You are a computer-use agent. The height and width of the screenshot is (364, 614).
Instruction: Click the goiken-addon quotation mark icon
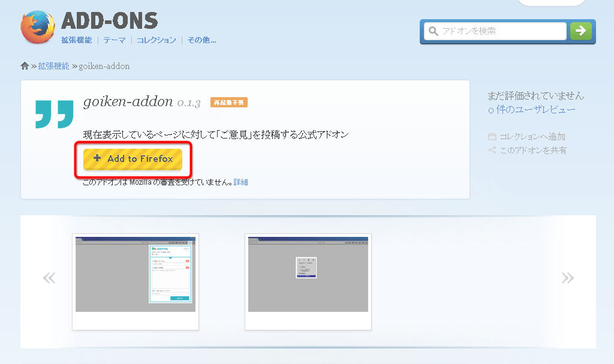(55, 114)
